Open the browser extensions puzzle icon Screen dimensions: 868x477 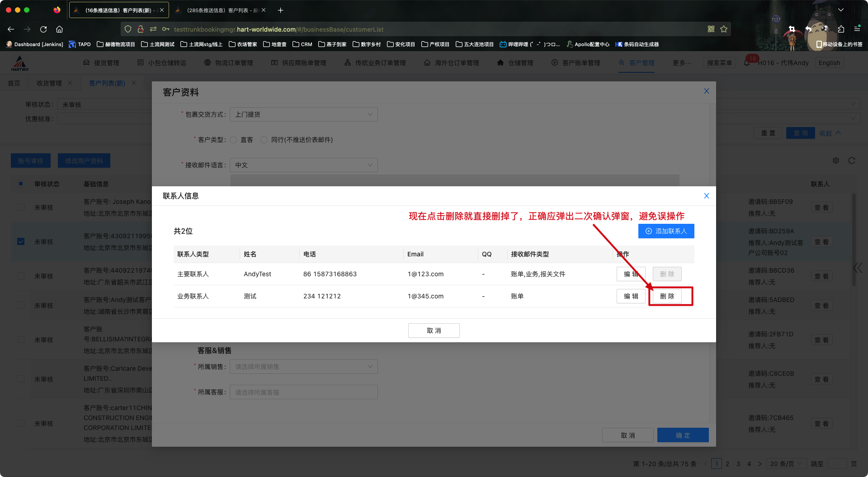point(841,29)
